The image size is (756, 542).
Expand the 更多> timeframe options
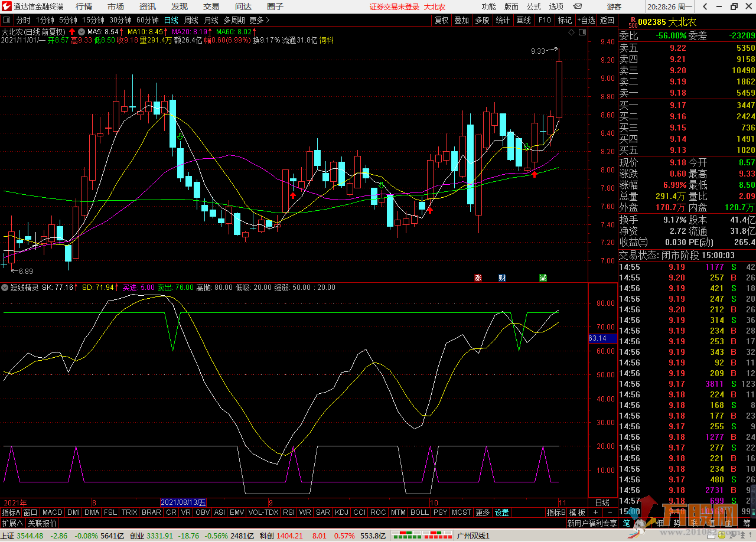[x=259, y=20]
